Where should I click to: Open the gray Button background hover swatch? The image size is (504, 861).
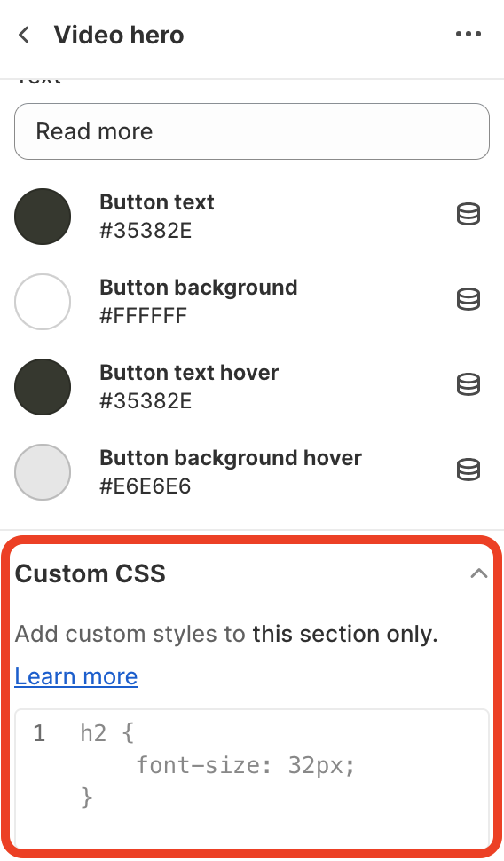point(43,471)
